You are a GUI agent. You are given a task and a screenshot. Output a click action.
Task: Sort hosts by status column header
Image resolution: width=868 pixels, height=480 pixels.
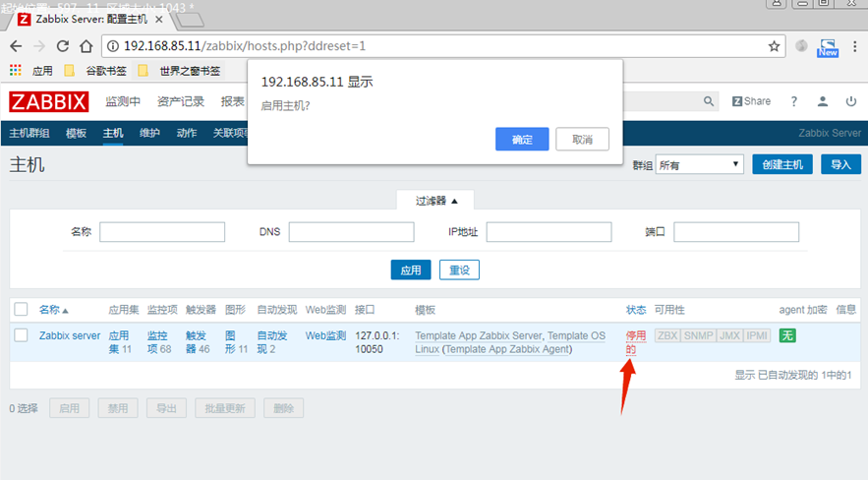click(x=635, y=310)
